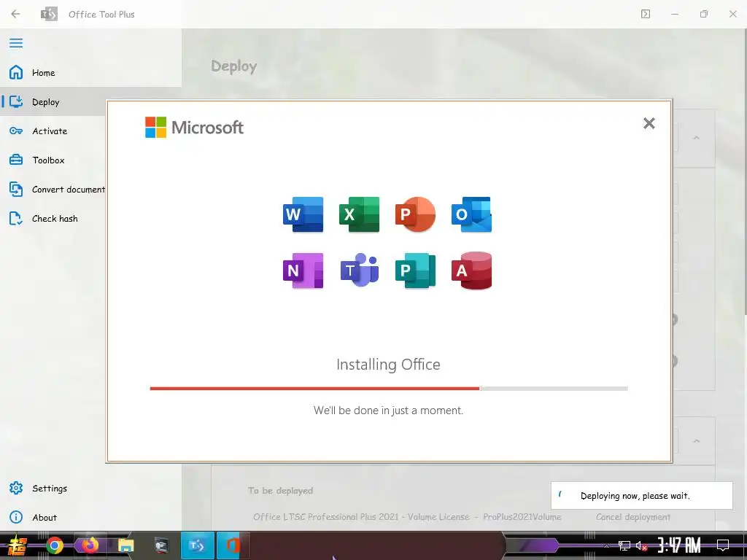Image resolution: width=747 pixels, height=560 pixels.
Task: Click the Deploying now notification
Action: pyautogui.click(x=641, y=495)
